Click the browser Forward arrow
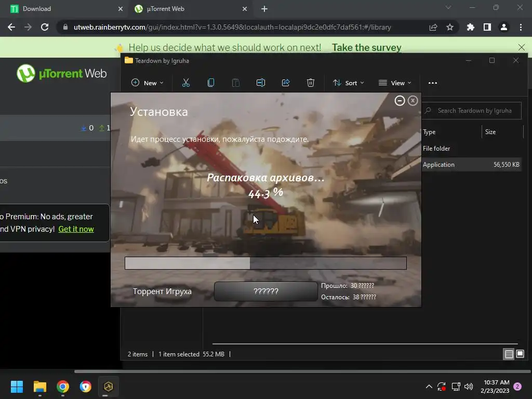 (x=28, y=27)
